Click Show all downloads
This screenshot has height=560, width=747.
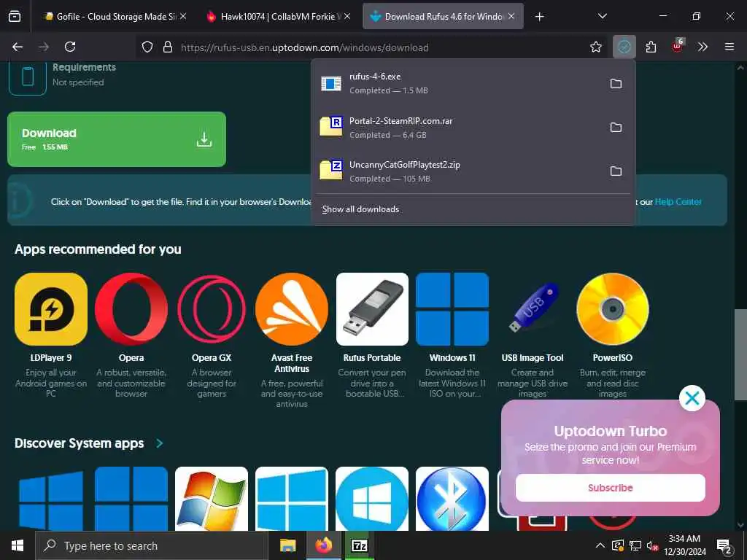pos(360,209)
